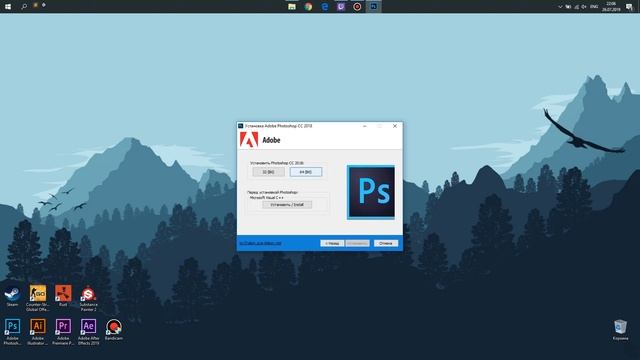
Task: Choose the 32-bit install button
Action: (x=268, y=172)
